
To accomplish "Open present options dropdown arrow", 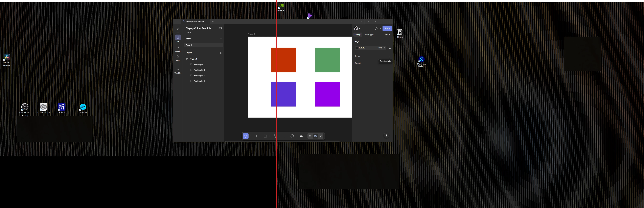I will 380,28.
